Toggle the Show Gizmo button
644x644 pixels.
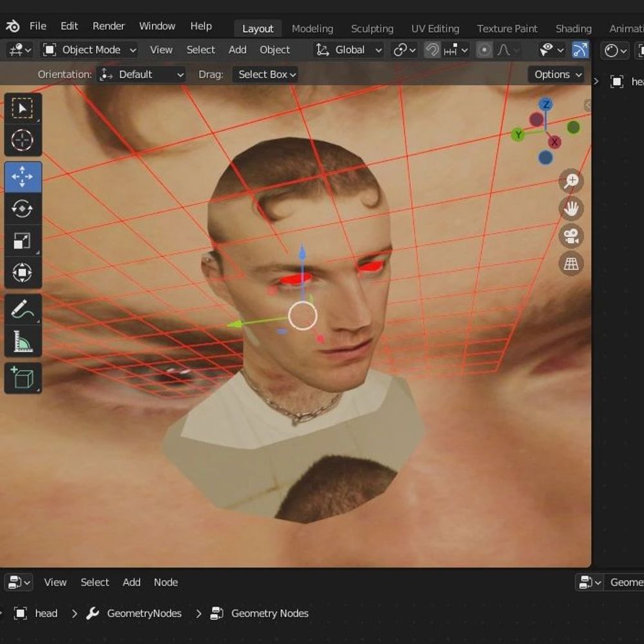point(580,50)
